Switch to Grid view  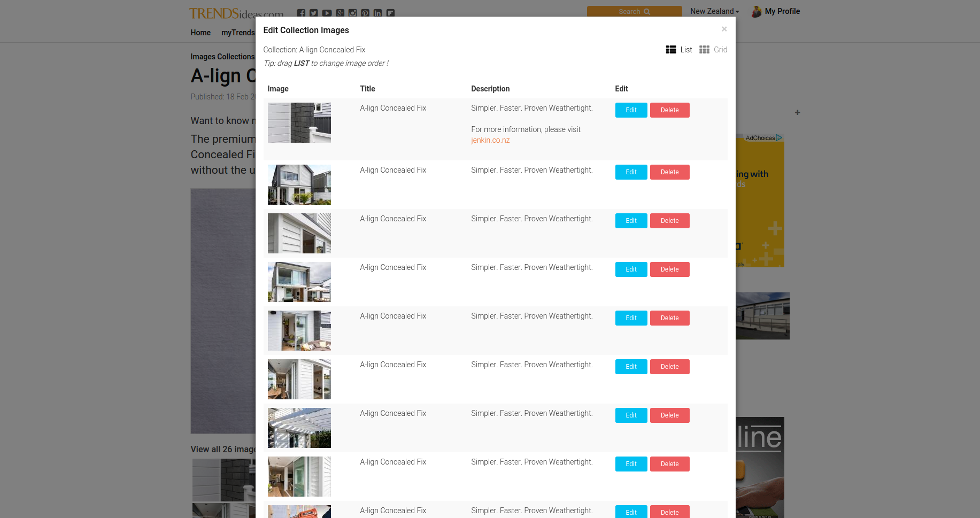[713, 50]
